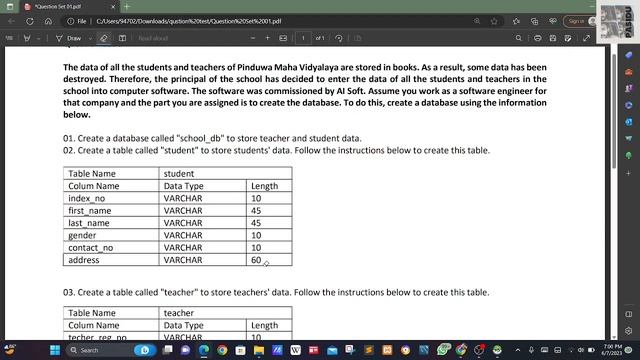Image resolution: width=640 pixels, height=360 pixels.
Task: Toggle the page view layout icon
Action: click(122, 38)
